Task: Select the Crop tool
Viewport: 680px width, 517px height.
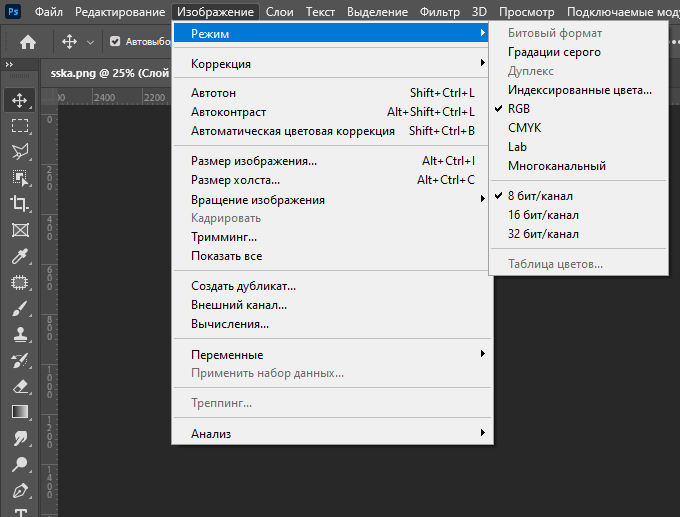Action: point(19,204)
